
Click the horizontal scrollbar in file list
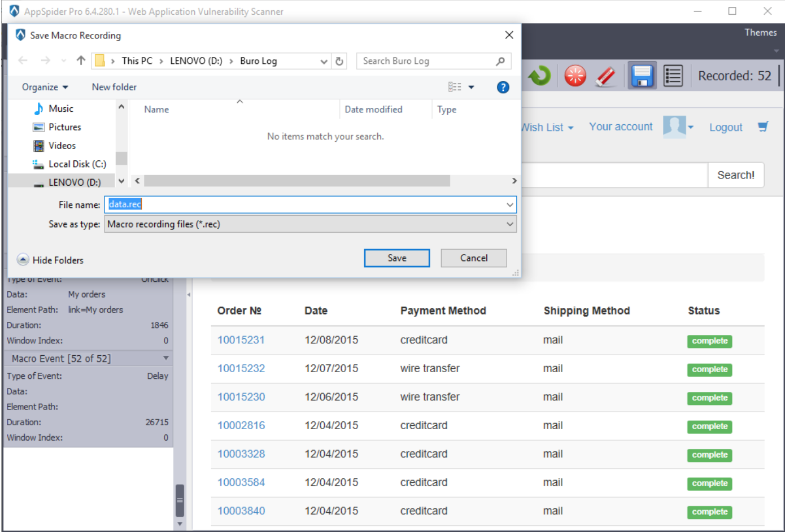pyautogui.click(x=297, y=181)
